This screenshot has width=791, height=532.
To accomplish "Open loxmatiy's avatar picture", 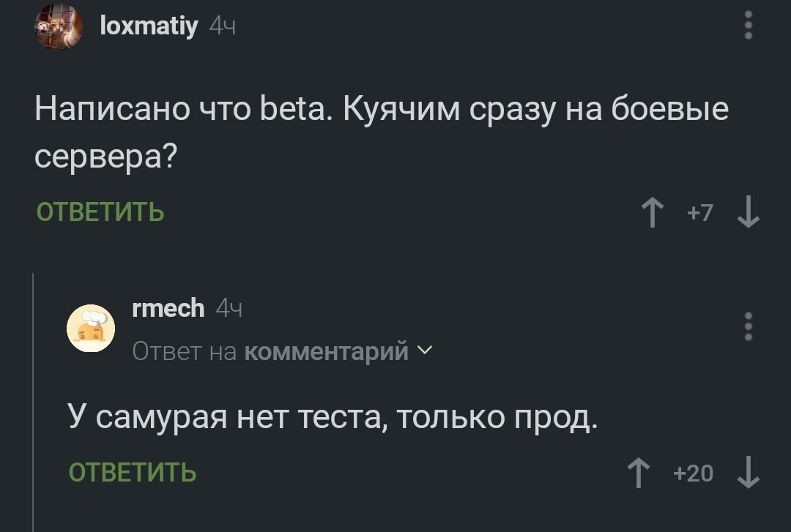I will (59, 28).
